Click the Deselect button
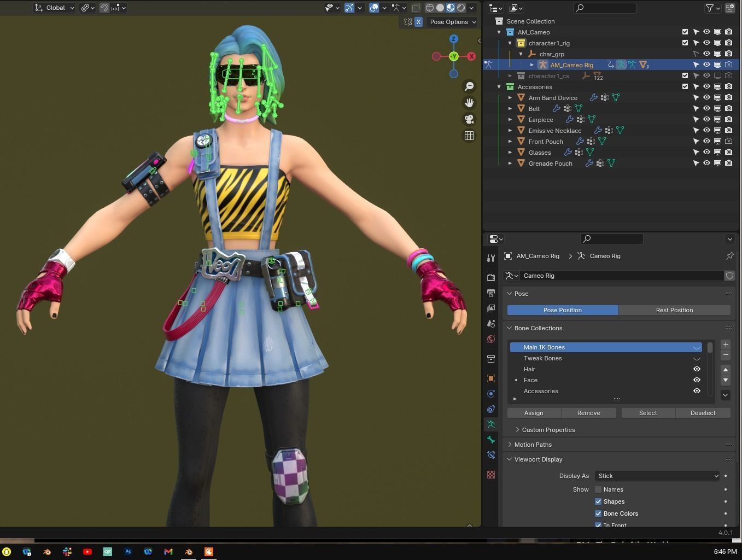The width and height of the screenshot is (742, 560). [x=703, y=413]
